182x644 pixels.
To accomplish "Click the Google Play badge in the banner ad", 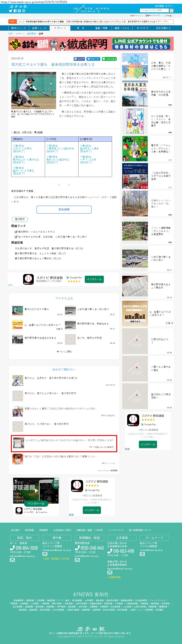I will (x=74, y=277).
